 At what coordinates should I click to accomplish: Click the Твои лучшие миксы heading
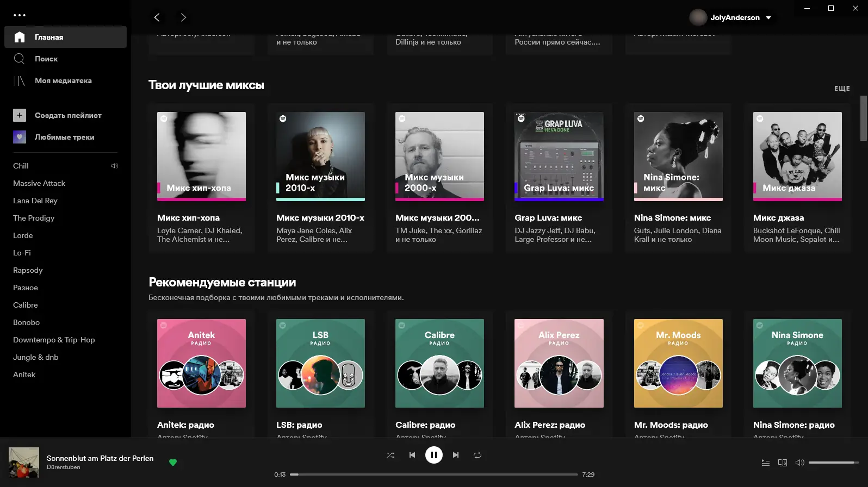(206, 85)
